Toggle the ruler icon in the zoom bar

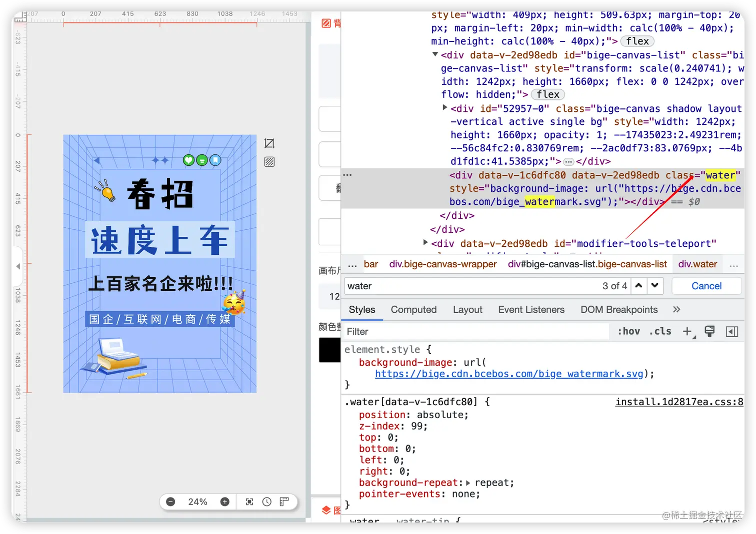pos(284,502)
